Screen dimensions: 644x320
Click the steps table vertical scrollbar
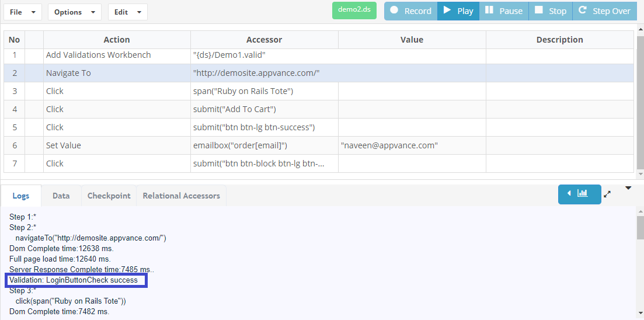tap(640, 102)
